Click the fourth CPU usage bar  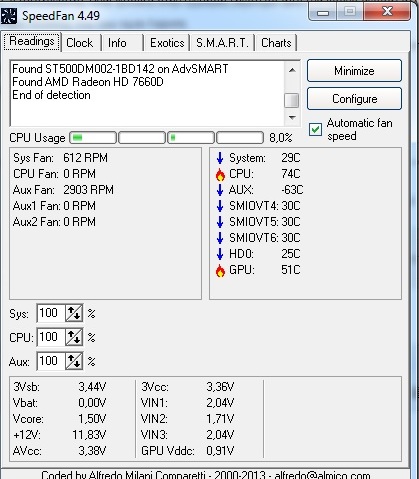(240, 138)
